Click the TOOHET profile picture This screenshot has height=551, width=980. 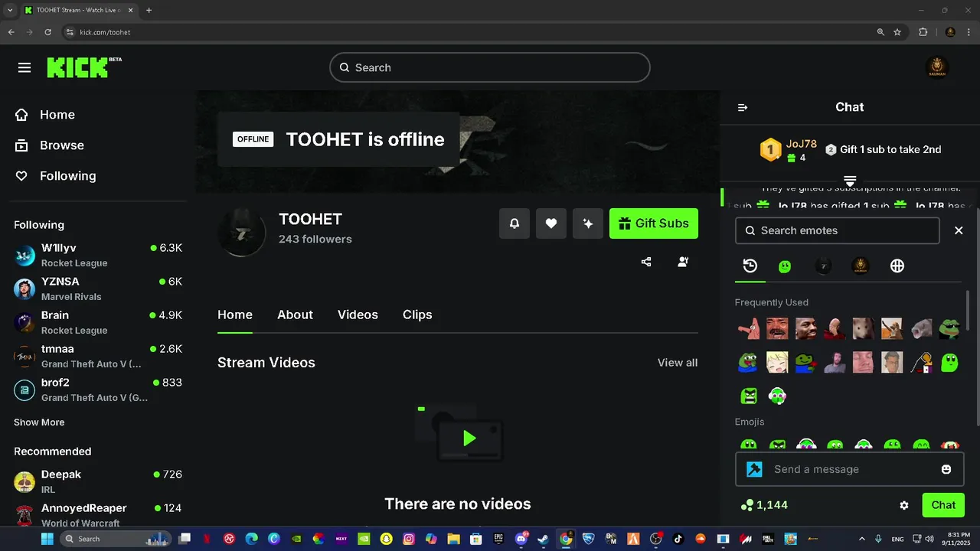click(x=242, y=231)
